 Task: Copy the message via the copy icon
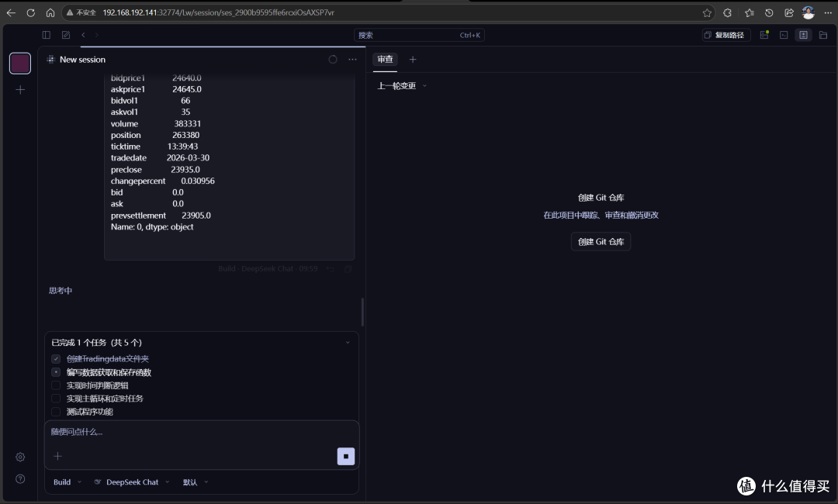click(x=348, y=269)
